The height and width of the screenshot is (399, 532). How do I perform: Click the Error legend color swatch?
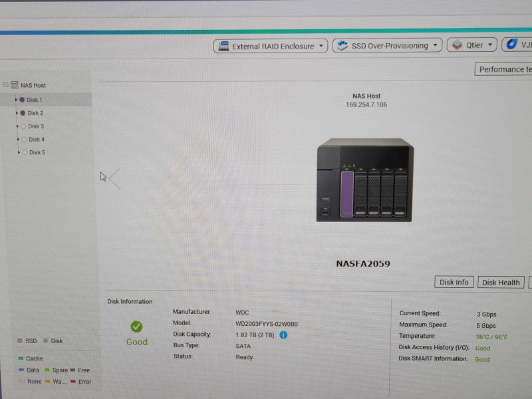73,381
